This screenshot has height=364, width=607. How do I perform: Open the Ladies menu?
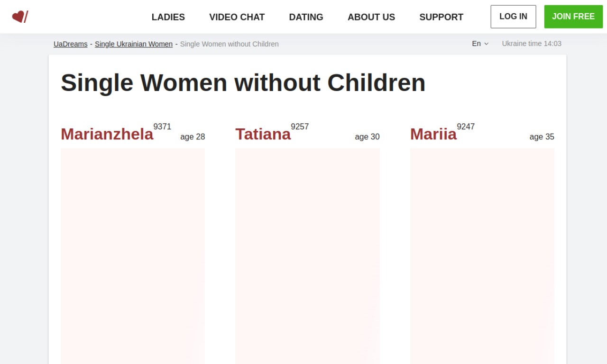click(168, 17)
